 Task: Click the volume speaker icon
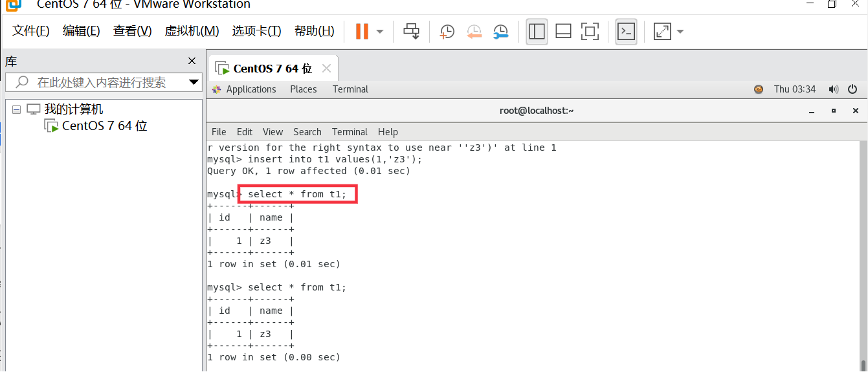coord(834,89)
